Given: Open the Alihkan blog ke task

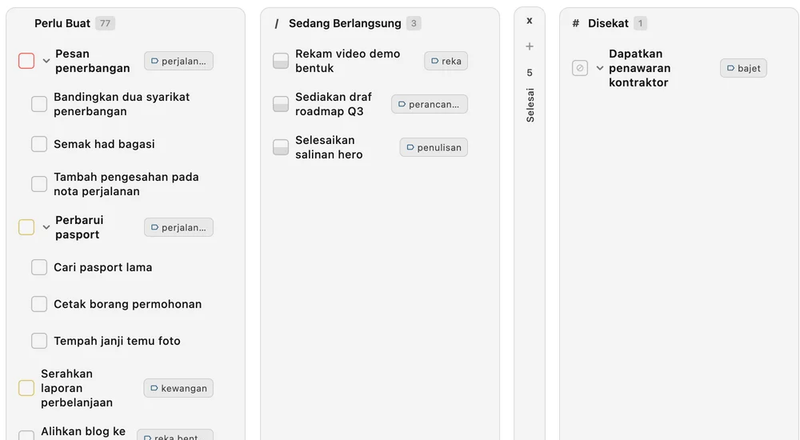Looking at the screenshot, I should [x=83, y=432].
